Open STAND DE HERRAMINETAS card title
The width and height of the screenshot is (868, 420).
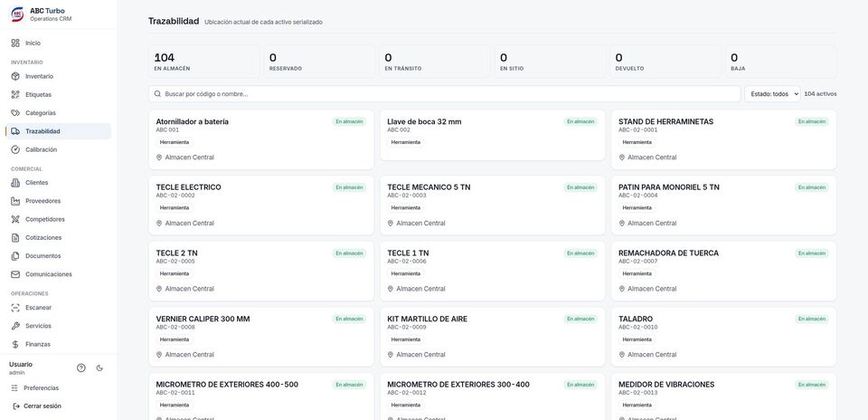(665, 122)
